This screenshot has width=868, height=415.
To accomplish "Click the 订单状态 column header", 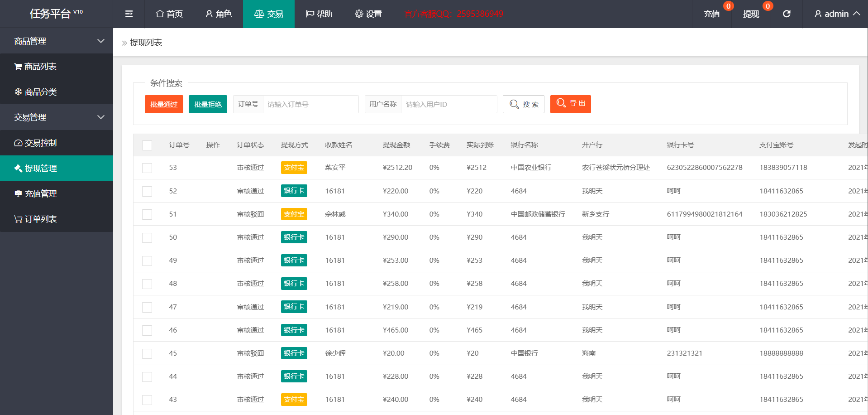I will coord(251,145).
